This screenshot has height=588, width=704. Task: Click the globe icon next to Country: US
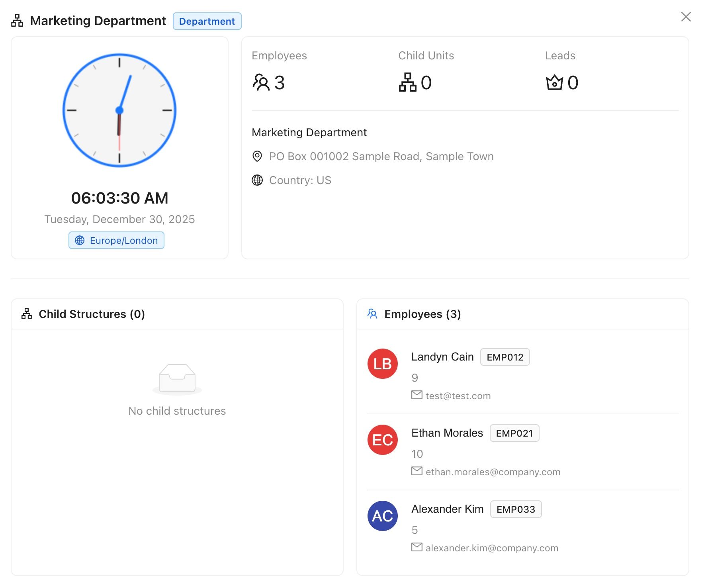(257, 180)
